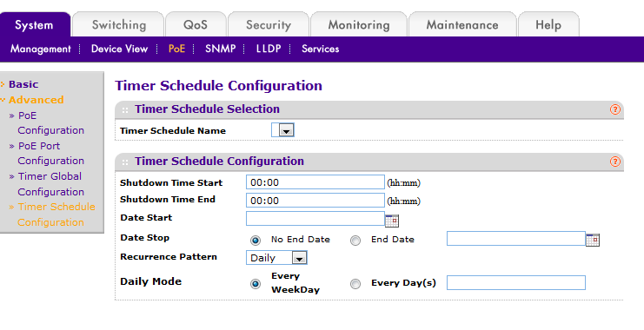Image resolution: width=644 pixels, height=330 pixels.
Task: Select PoE in the submenu
Action: click(x=176, y=49)
